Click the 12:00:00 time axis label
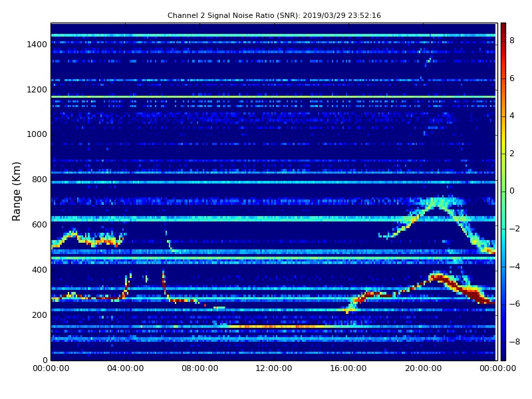This screenshot has height=399, width=532. coord(274,368)
